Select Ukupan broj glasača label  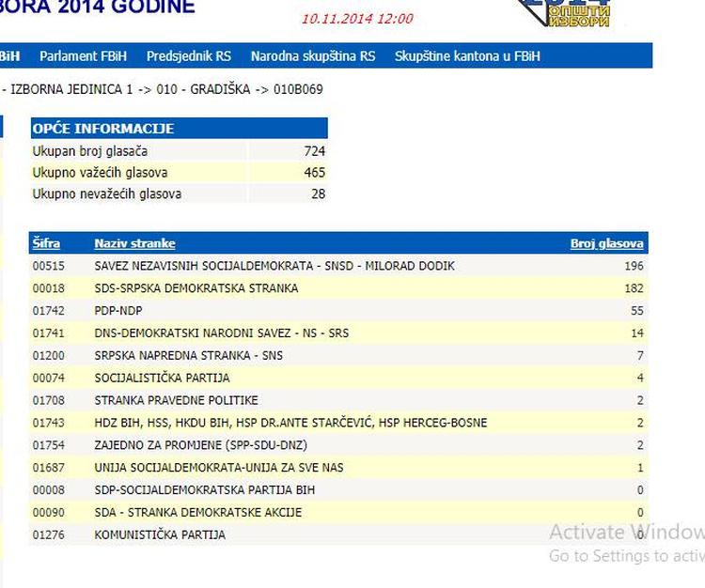(90, 151)
